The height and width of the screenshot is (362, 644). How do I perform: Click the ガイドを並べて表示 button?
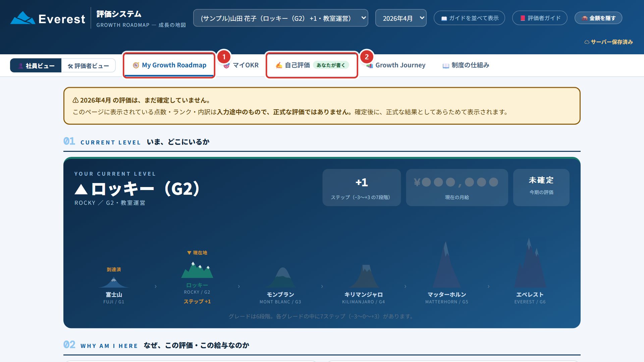pos(469,18)
